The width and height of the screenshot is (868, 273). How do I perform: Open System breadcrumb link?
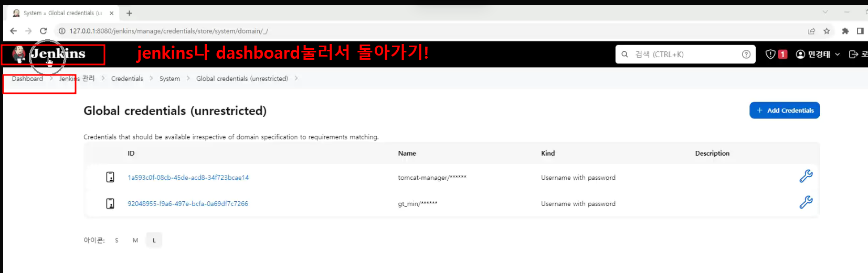click(x=170, y=79)
